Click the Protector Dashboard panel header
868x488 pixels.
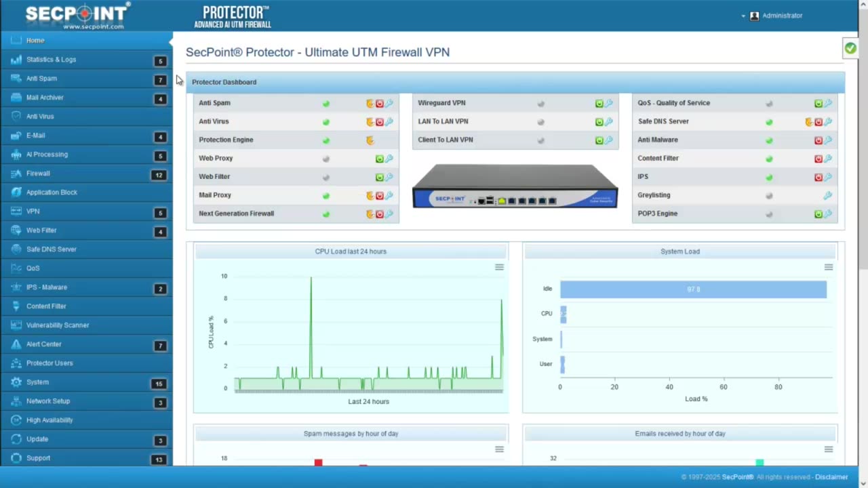click(x=515, y=82)
